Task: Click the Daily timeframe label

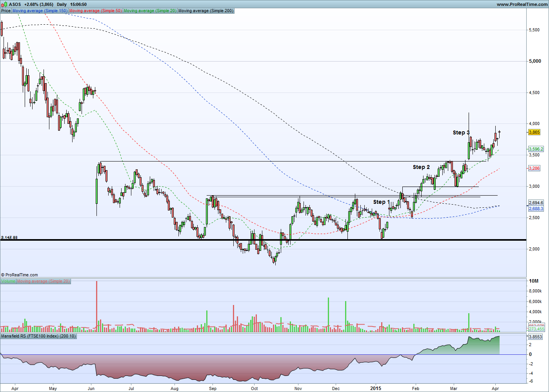Action: (62, 4)
